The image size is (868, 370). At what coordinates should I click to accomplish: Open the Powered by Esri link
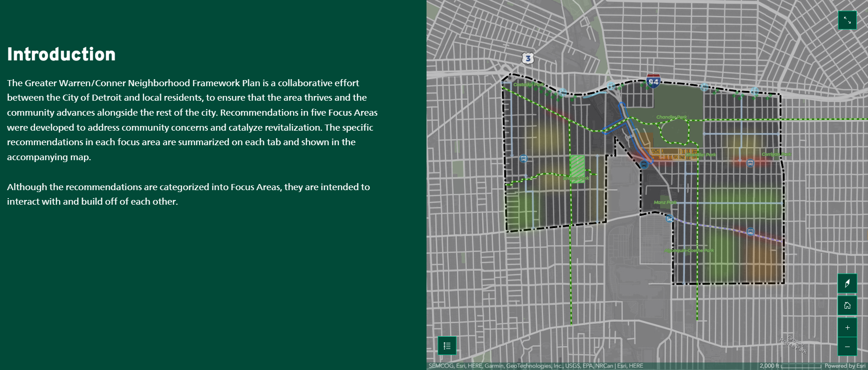(845, 366)
